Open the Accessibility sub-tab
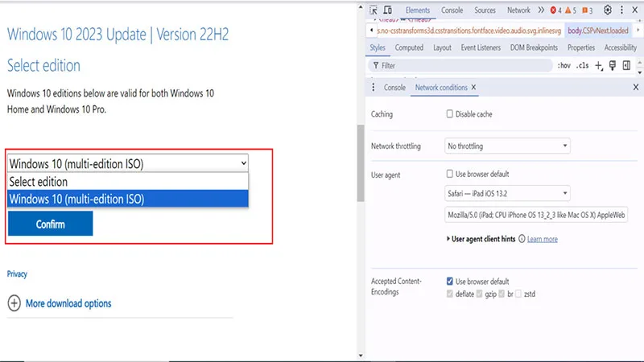The height and width of the screenshot is (362, 644). click(x=620, y=47)
